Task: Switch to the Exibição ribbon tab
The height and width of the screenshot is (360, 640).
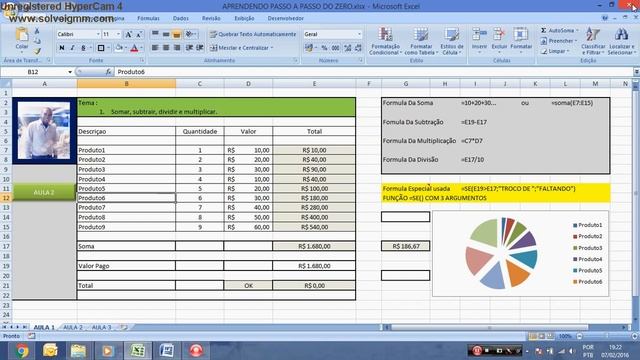Action: [244, 18]
